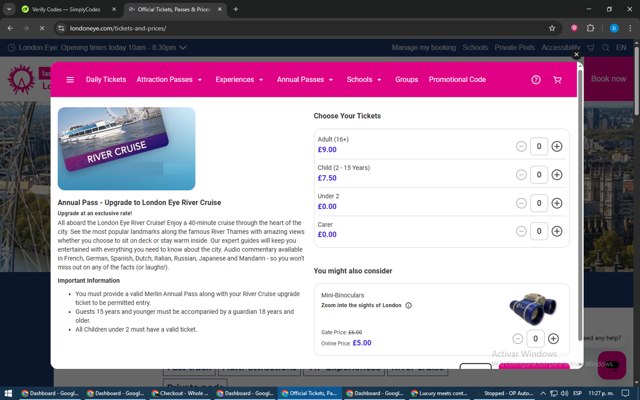640x400 pixels.
Task: Click the Mini-Binoculars product image
Action: (533, 309)
